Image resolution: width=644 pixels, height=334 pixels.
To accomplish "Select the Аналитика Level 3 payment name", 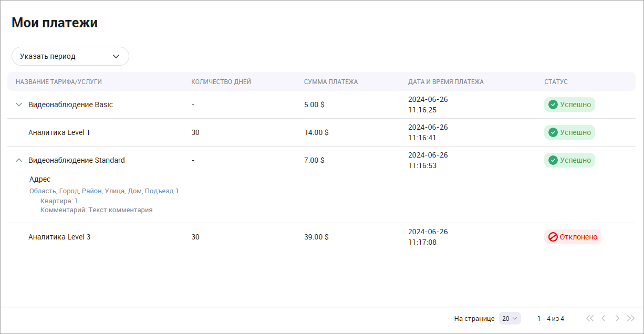I will click(x=59, y=237).
